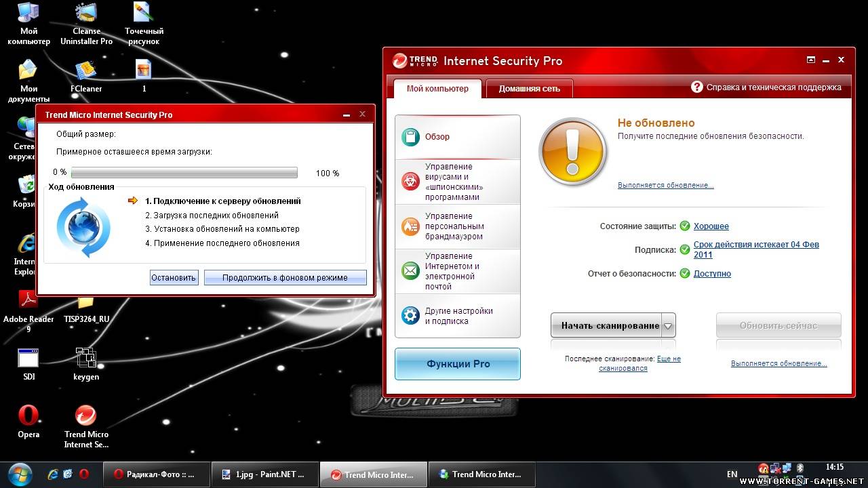Open SDI desktop icon
Screen dimensions: 868x488
point(28,363)
